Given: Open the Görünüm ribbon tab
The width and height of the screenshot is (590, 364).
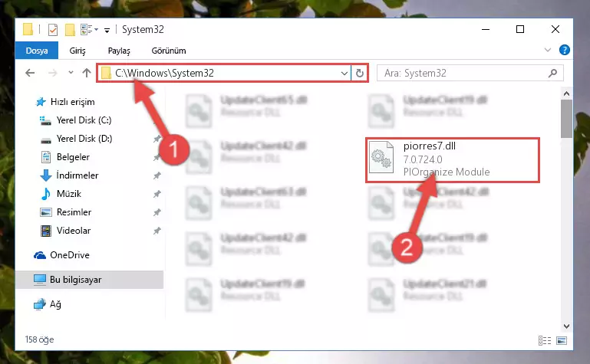Looking at the screenshot, I should click(x=169, y=51).
